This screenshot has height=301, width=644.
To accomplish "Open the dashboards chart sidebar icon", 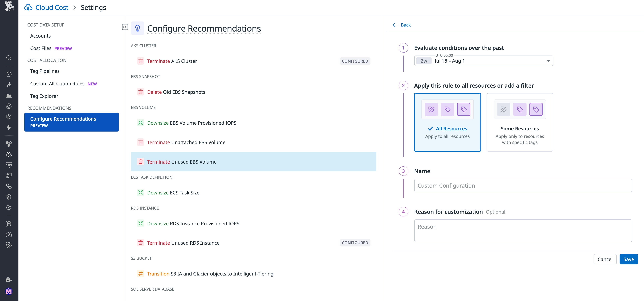I will click(9, 95).
